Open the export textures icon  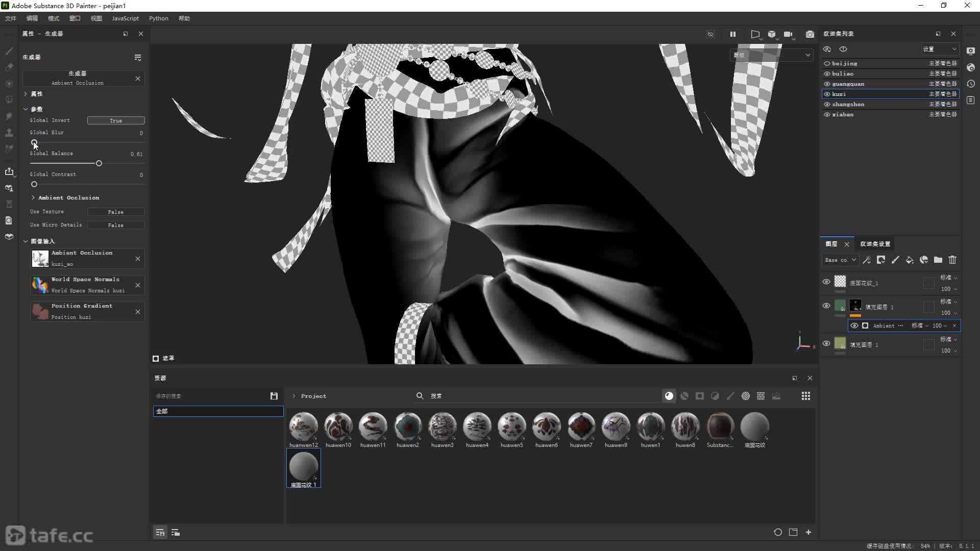point(9,171)
